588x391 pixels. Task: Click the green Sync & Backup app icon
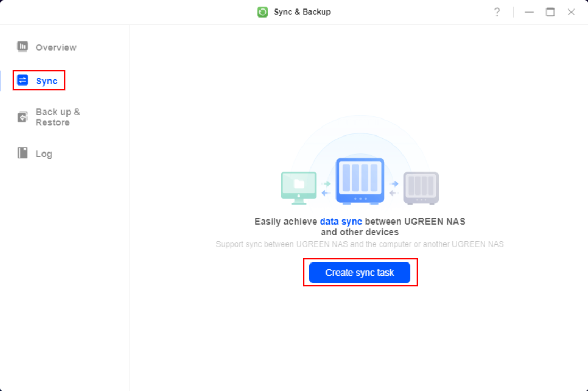pos(263,12)
